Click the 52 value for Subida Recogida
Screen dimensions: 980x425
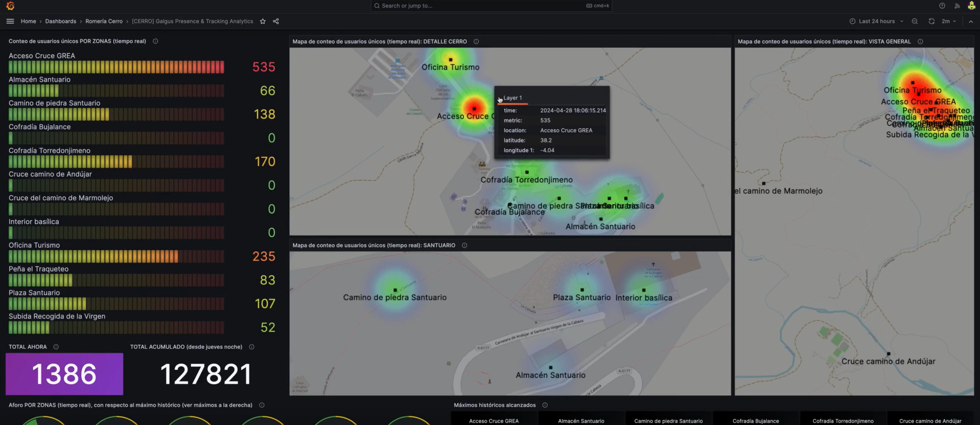coord(268,327)
